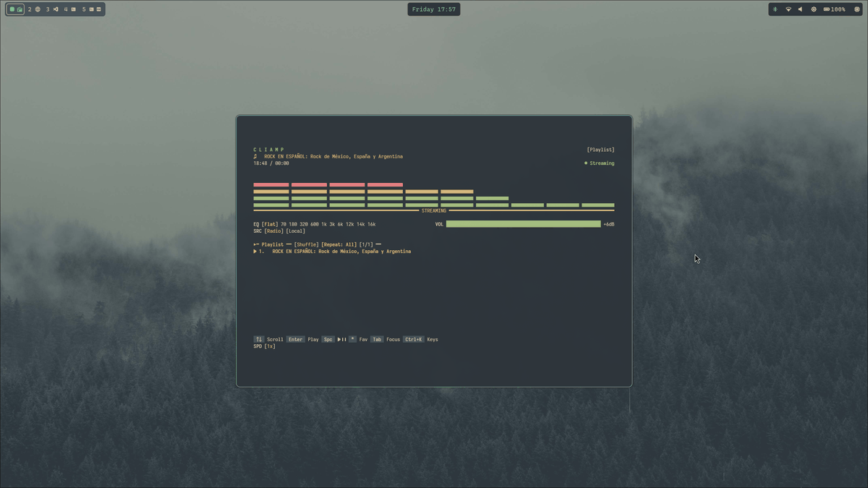Toggle the [Playlist] view label
The image size is (868, 488).
tap(600, 150)
